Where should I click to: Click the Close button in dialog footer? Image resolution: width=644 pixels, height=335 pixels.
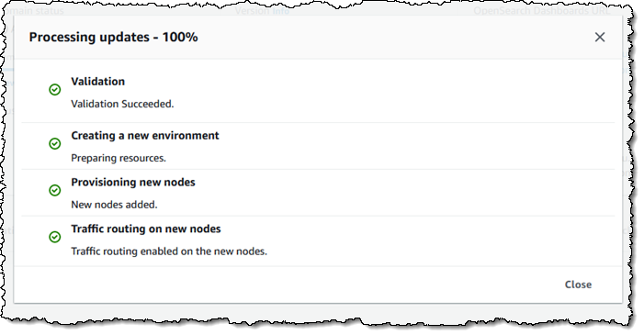click(x=578, y=285)
